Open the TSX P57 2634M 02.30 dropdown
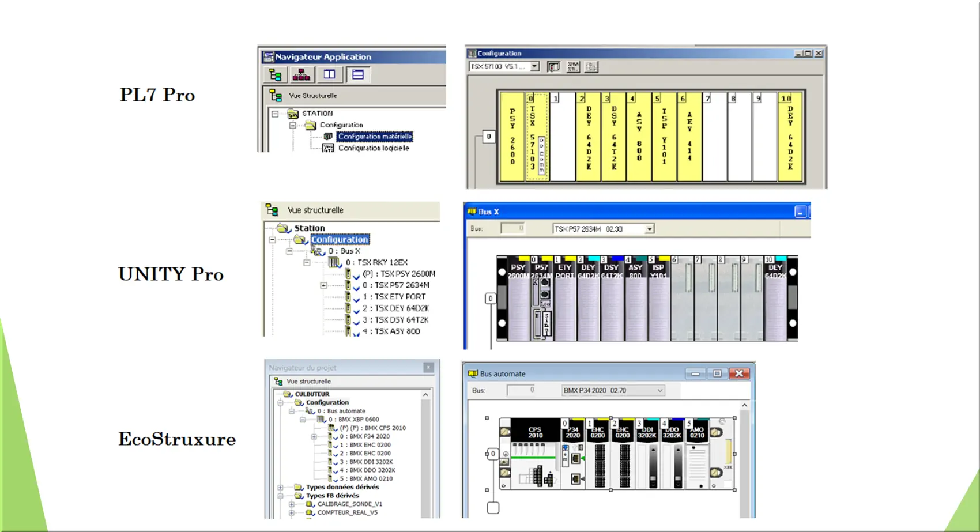 (x=649, y=229)
